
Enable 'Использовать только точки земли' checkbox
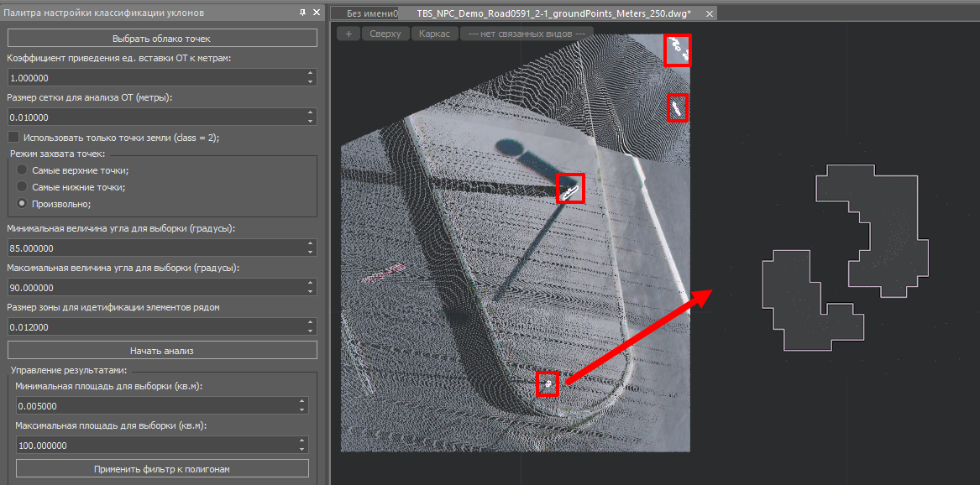pyautogui.click(x=13, y=138)
